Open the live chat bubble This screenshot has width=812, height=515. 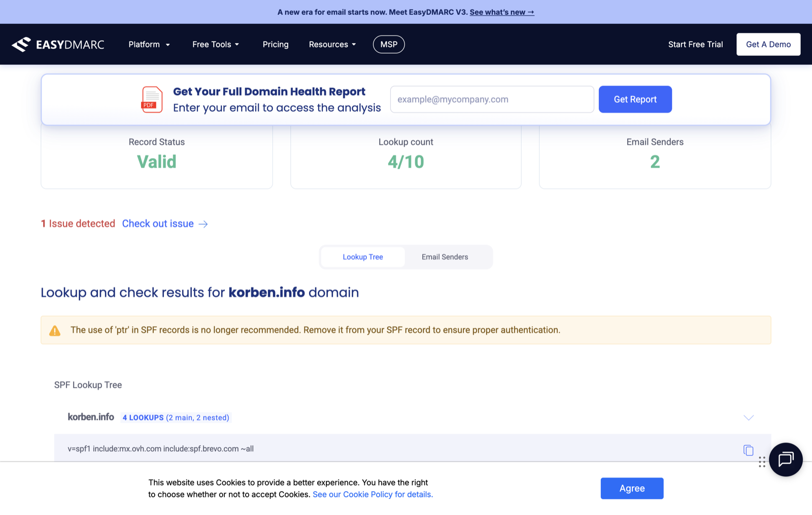coord(786,460)
